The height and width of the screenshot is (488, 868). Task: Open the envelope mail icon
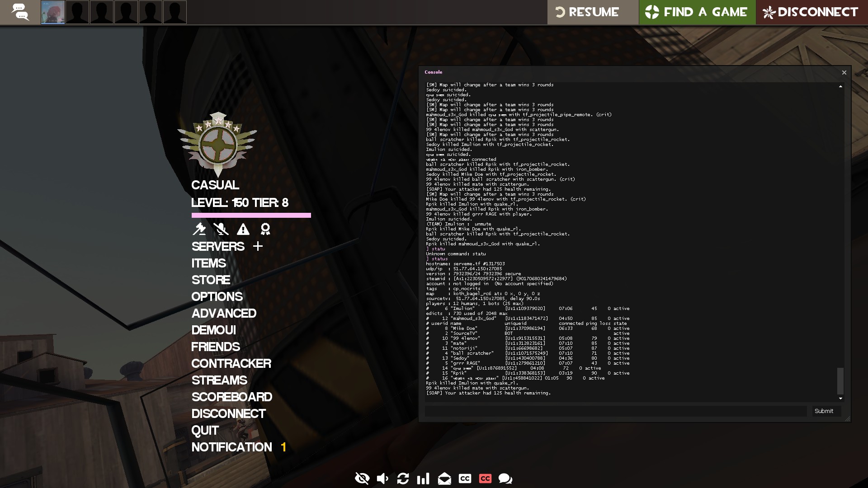click(x=444, y=479)
